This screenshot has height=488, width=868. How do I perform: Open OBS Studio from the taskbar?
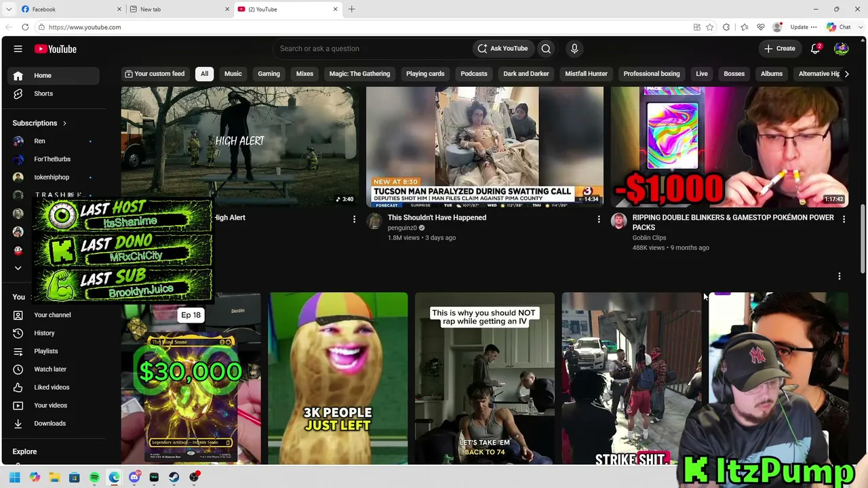[194, 477]
